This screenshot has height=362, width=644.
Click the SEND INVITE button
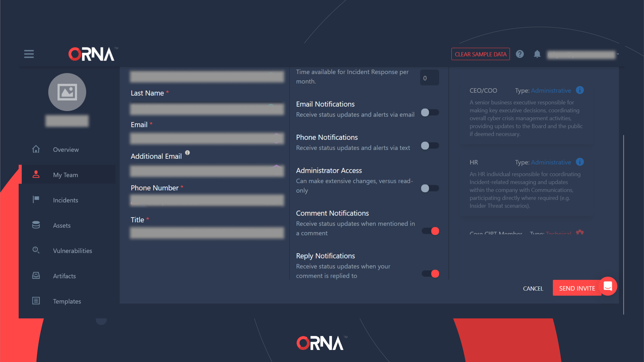coord(576,288)
